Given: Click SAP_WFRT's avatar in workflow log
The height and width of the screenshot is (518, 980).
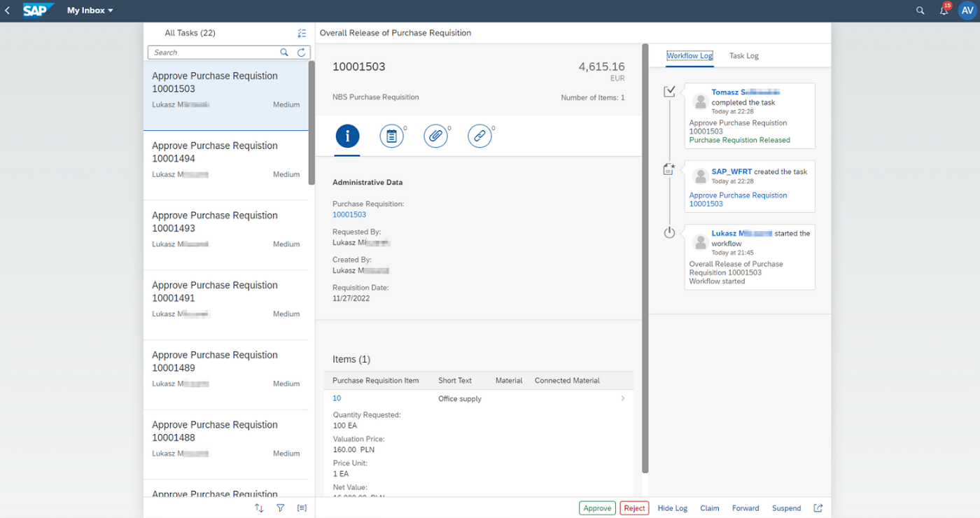Looking at the screenshot, I should [x=700, y=176].
